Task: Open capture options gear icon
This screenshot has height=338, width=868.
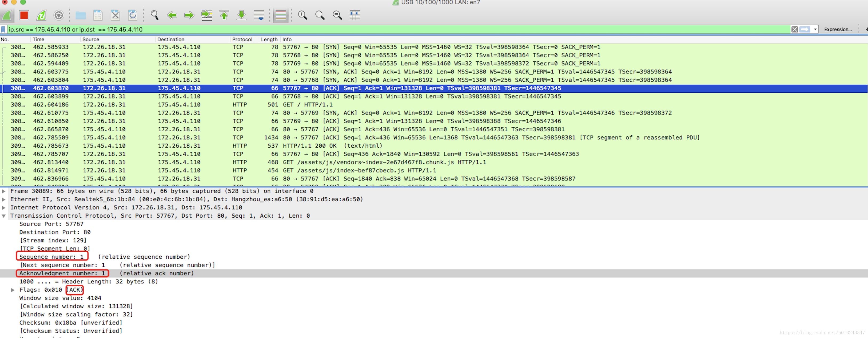Action: point(59,15)
